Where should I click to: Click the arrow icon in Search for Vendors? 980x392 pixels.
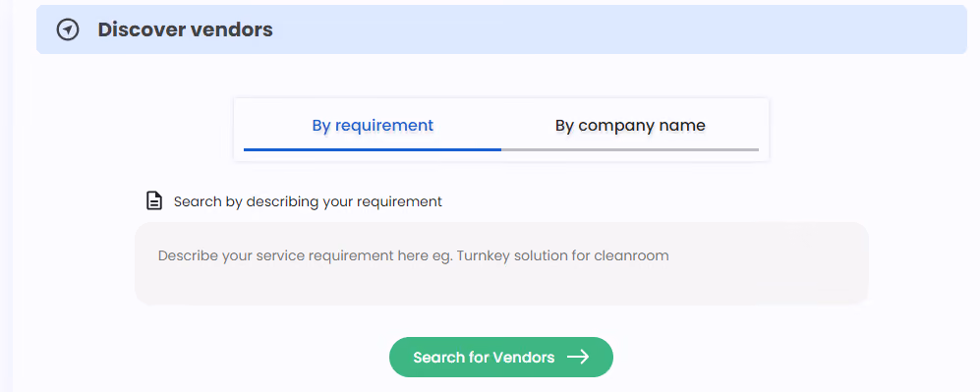pos(578,357)
